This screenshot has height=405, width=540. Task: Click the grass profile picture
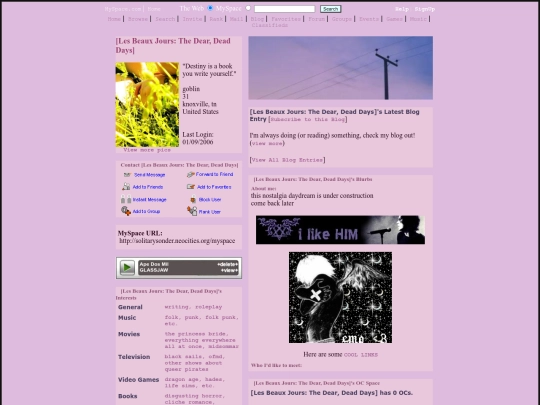(x=147, y=104)
